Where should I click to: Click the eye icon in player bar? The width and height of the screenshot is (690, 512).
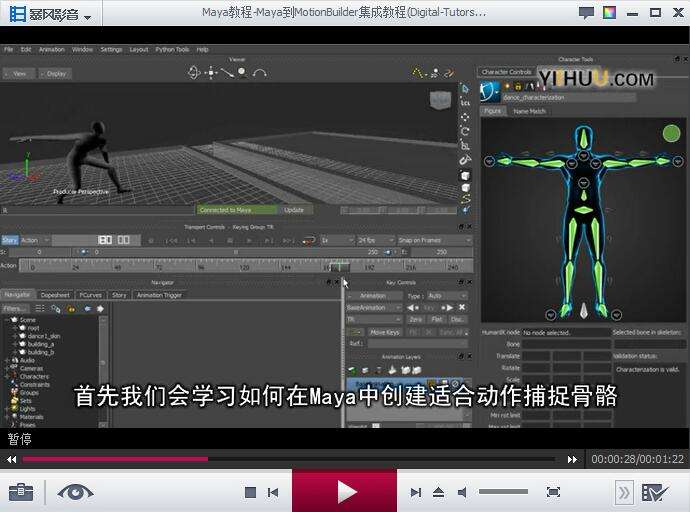(75, 491)
